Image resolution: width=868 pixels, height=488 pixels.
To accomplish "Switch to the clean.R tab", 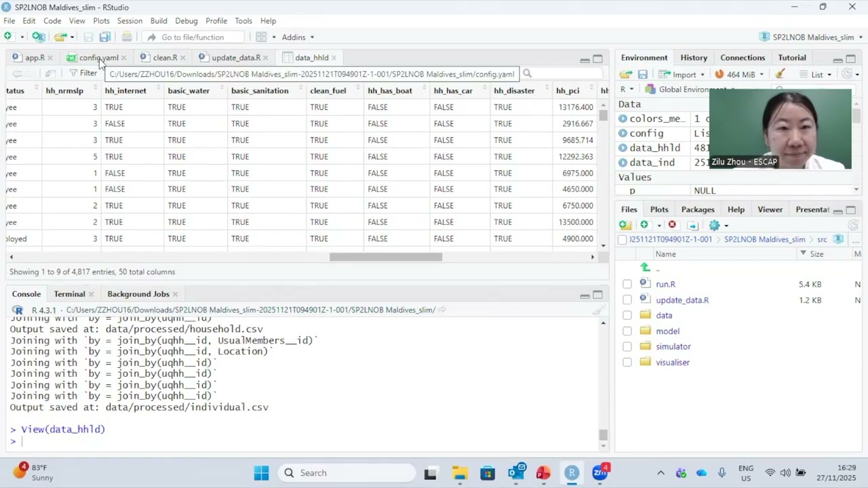I will click(165, 58).
